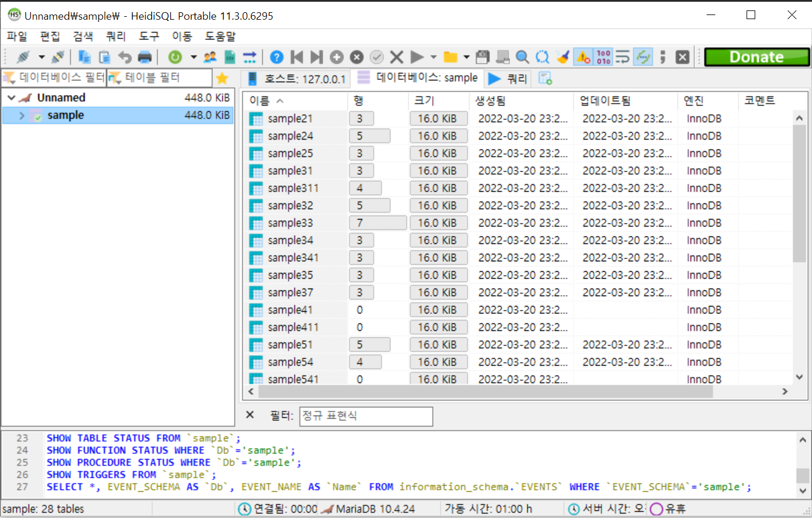Click the run query play icon
Viewport: 812px width, 518px height.
tap(417, 57)
